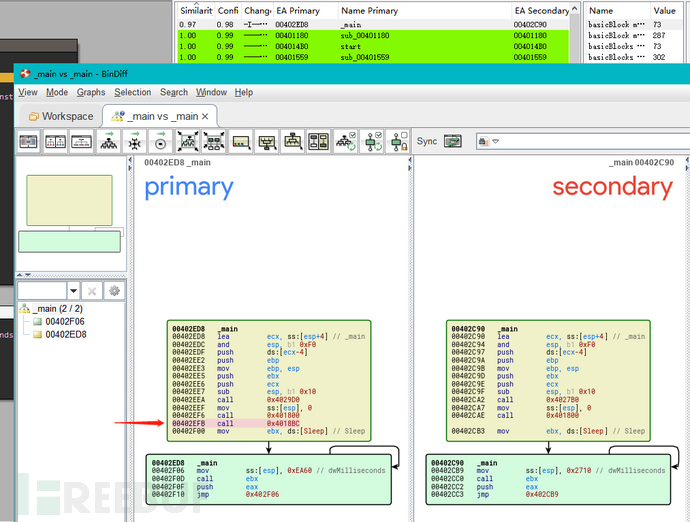Open the search box dropdown in toolbar
The height and width of the screenshot is (522, 690).
(496, 142)
